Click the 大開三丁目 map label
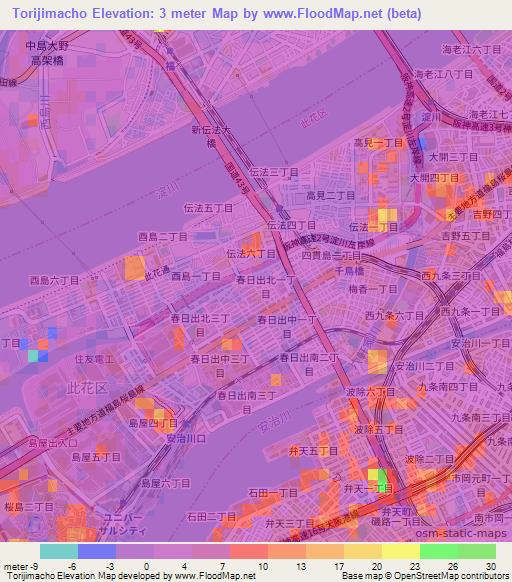This screenshot has height=582, width=512. coord(453,157)
